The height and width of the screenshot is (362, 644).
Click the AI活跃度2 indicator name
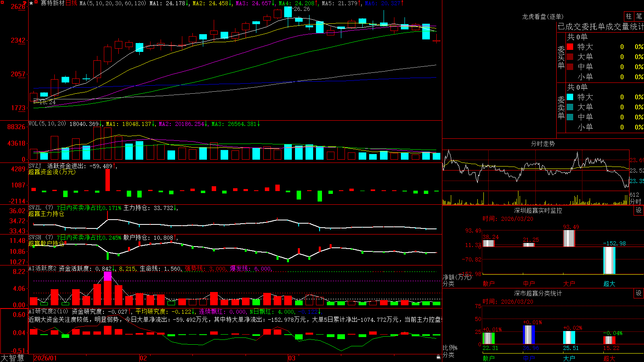(x=43, y=268)
